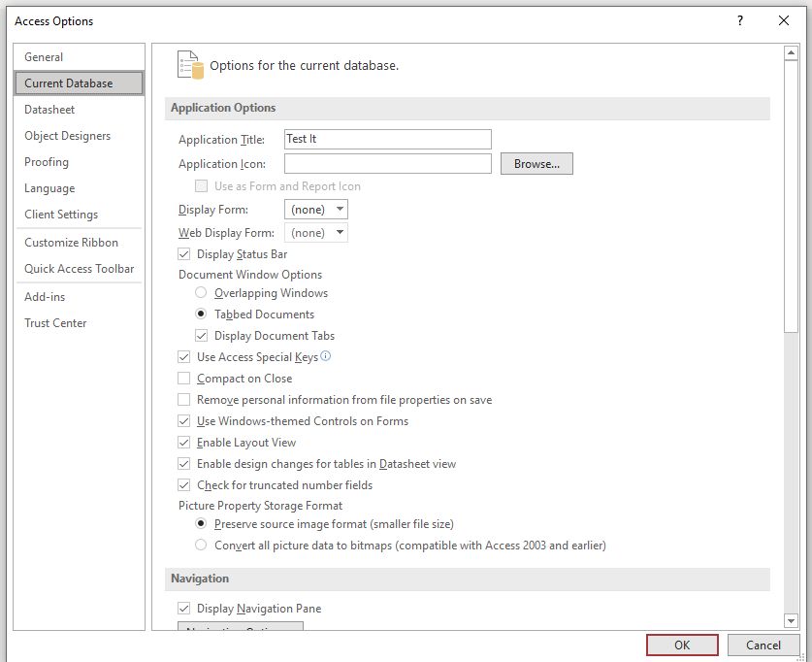Screen dimensions: 812x662
Task: Open the Web Display Form dropdown
Action: tap(316, 233)
